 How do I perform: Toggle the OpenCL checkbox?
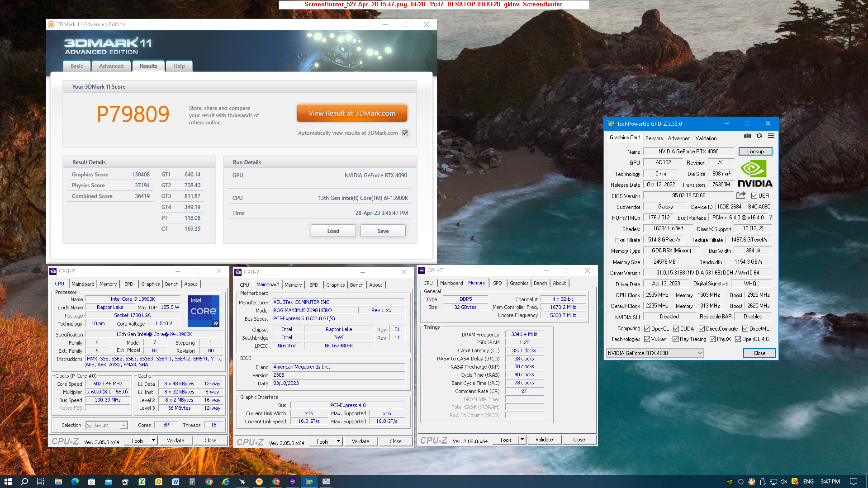pos(647,329)
